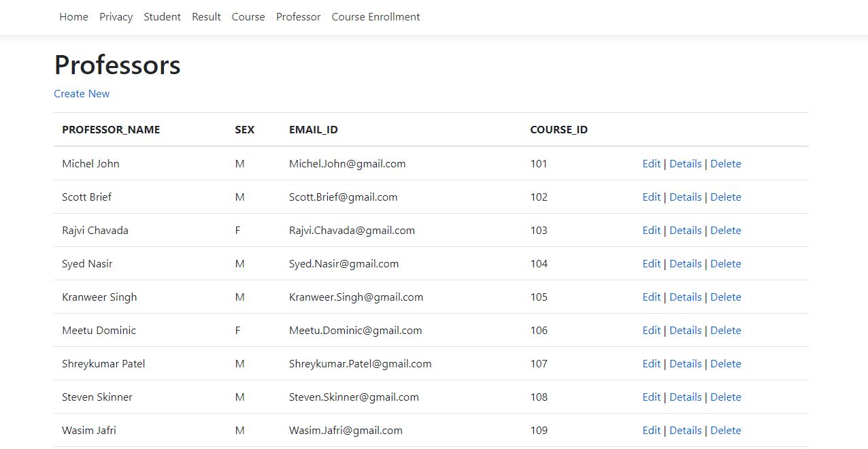
Task: Show Details for Steven Skinner
Action: click(x=685, y=397)
